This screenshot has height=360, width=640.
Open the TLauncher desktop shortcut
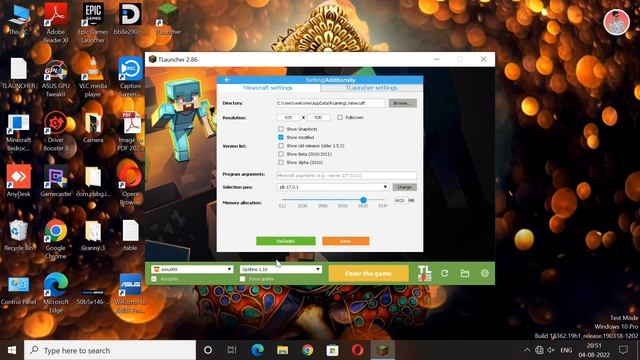(168, 19)
